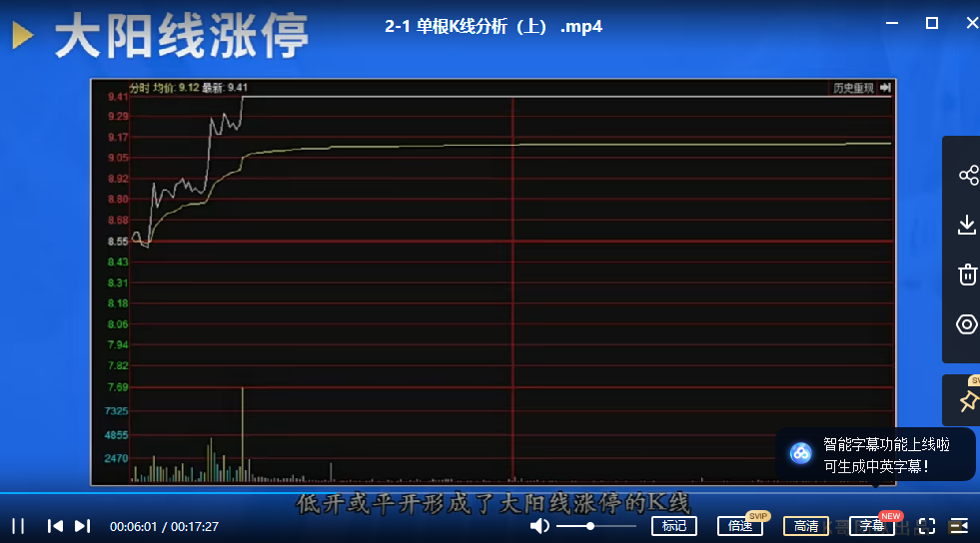The image size is (980, 543).
Task: Skip to the previous video
Action: (55, 526)
